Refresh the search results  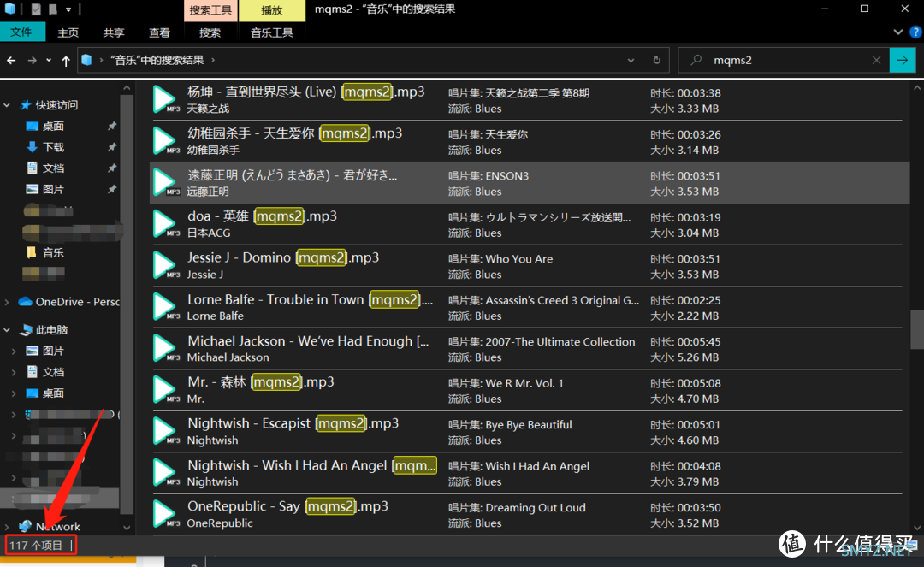[x=656, y=60]
